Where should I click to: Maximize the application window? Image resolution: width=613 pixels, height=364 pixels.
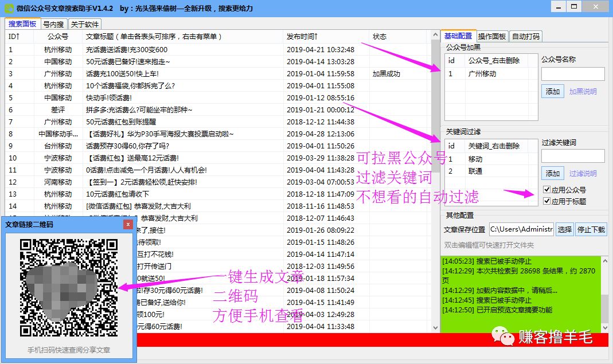coord(574,7)
